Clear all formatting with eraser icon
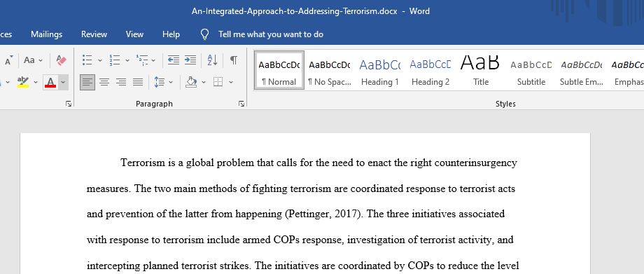This screenshot has width=644, height=274. pyautogui.click(x=61, y=60)
